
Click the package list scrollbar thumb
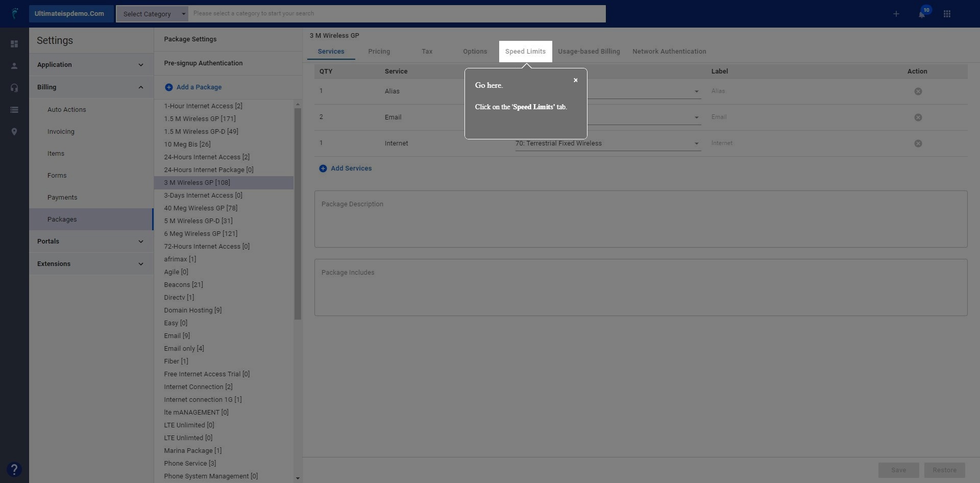point(298,214)
